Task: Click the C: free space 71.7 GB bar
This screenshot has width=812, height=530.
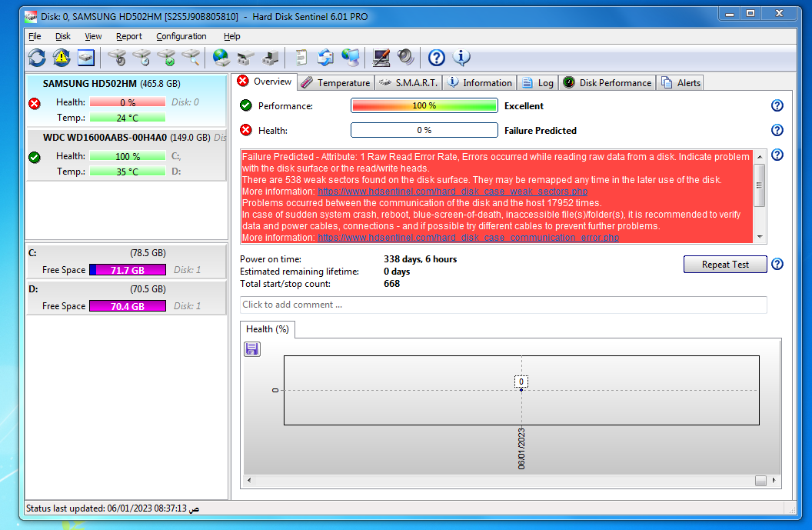Action: coord(128,270)
